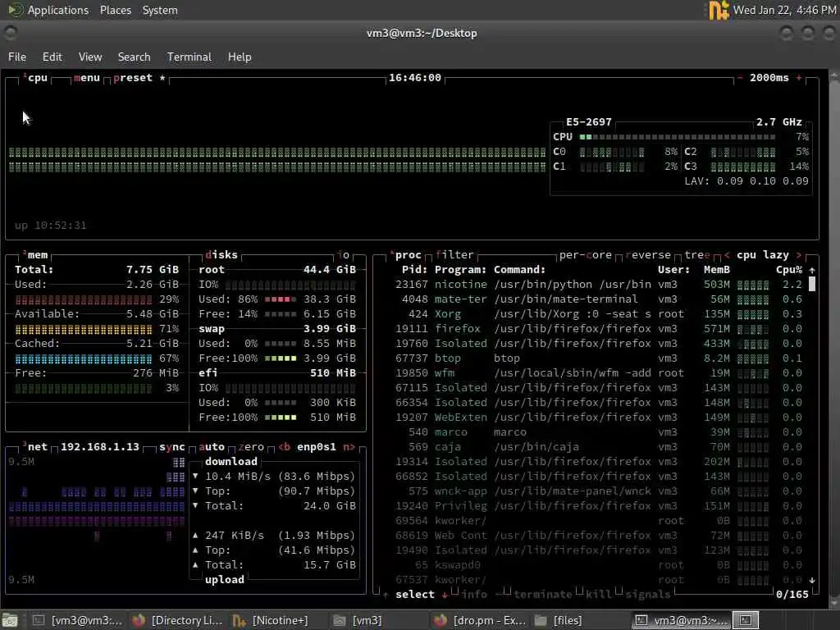The width and height of the screenshot is (840, 630).
Task: Click the up arrow beside select
Action: (386, 595)
